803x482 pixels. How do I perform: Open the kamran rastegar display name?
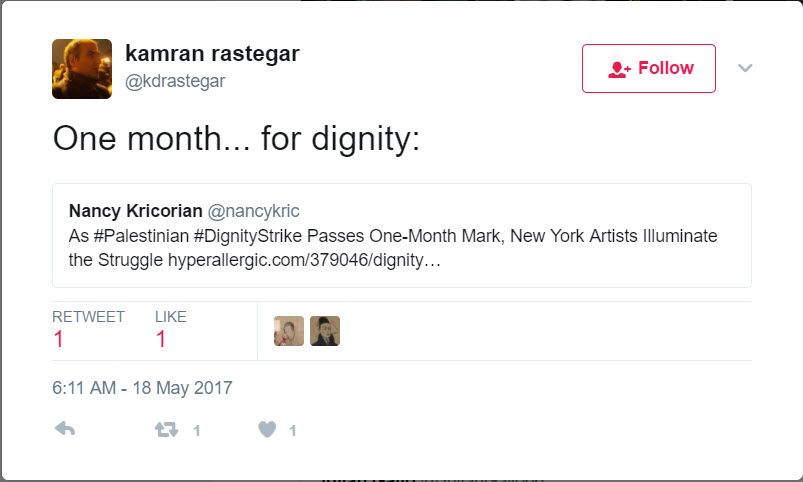(213, 54)
